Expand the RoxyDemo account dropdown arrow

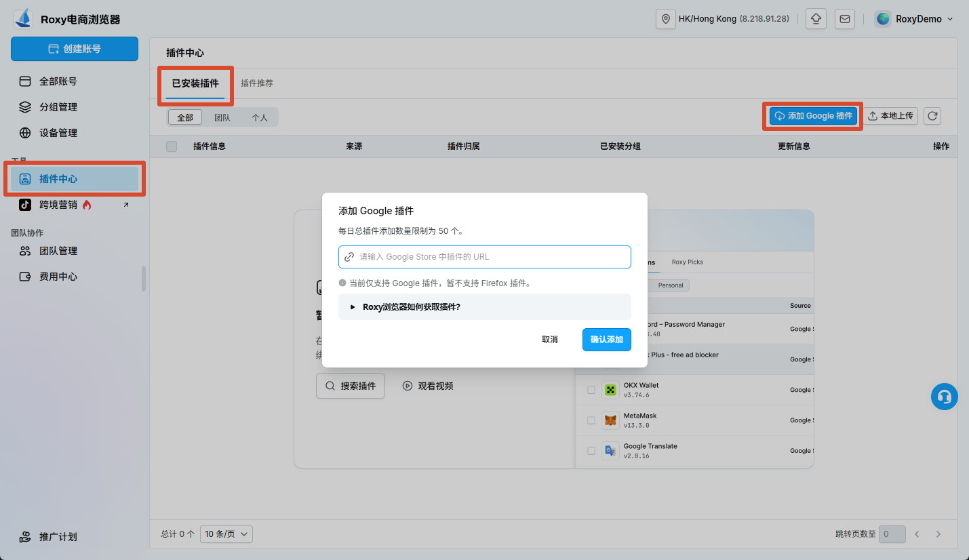(x=949, y=19)
